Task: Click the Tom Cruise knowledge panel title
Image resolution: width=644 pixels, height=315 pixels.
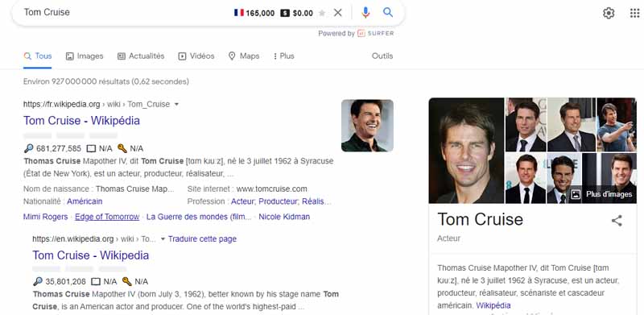Action: [480, 219]
